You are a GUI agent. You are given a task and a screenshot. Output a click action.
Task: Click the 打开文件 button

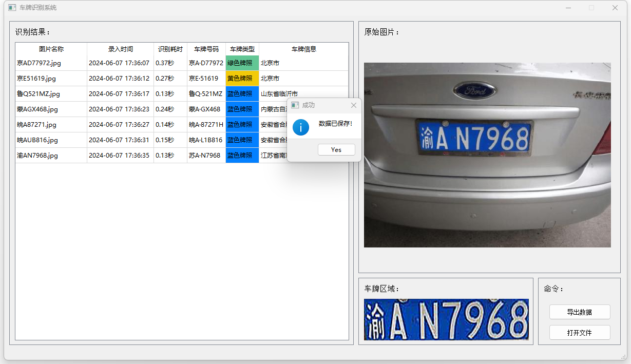pos(579,333)
